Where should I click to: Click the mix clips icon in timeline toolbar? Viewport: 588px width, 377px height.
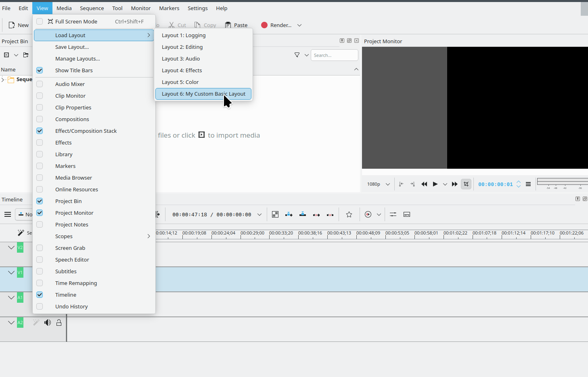[x=275, y=214]
